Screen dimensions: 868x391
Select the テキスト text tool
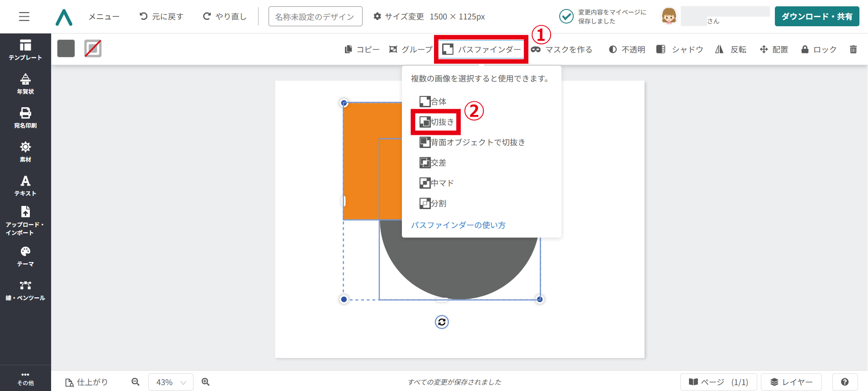point(25,186)
